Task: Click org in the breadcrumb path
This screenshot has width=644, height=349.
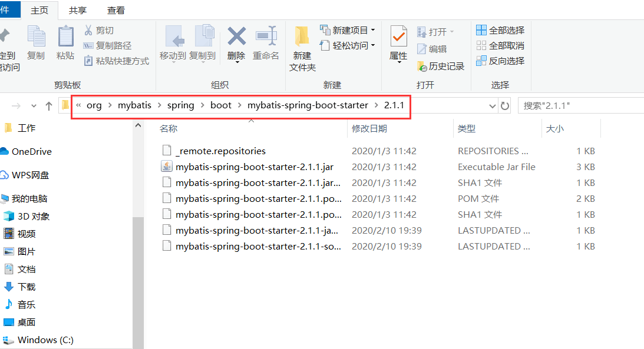Action: click(x=94, y=105)
